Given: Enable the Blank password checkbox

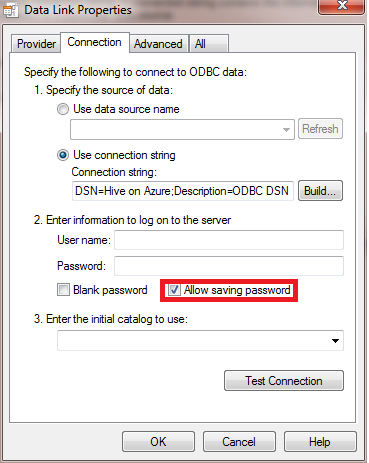Looking at the screenshot, I should (63, 290).
